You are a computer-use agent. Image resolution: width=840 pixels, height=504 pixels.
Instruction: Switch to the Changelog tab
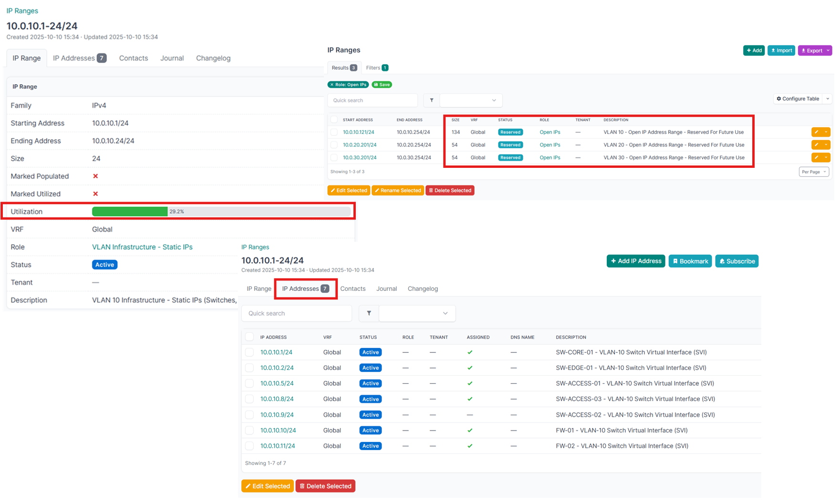422,288
